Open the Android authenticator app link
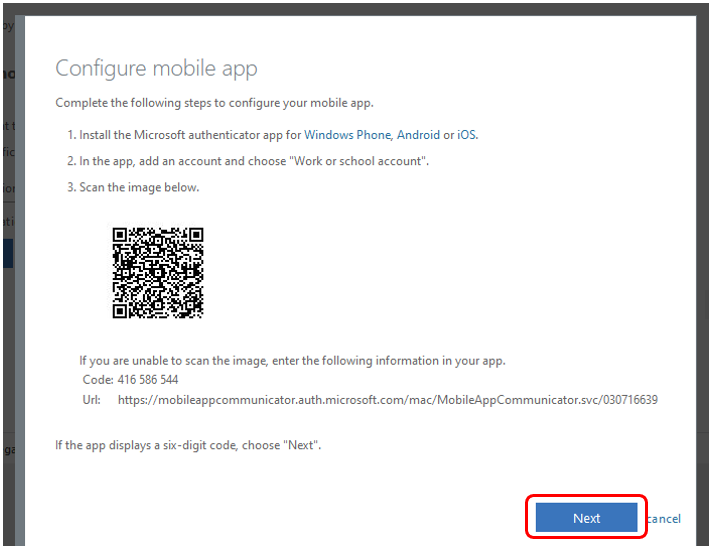The height and width of the screenshot is (550, 709). (x=418, y=135)
